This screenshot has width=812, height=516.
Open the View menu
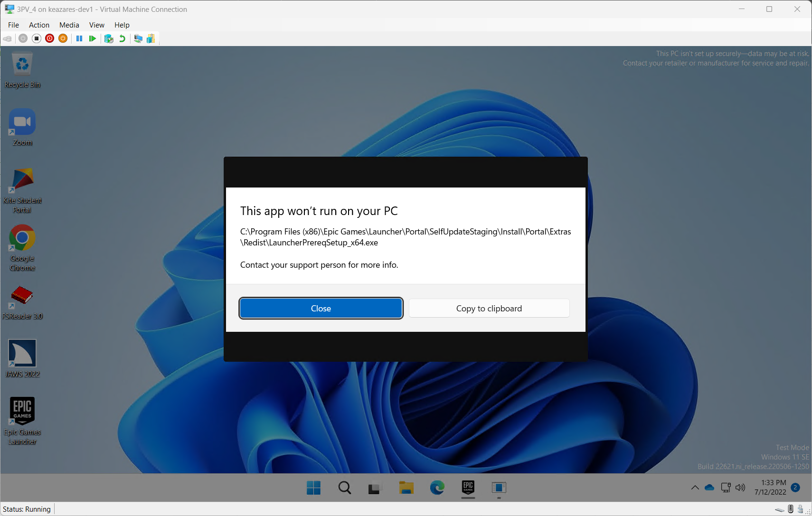(96, 25)
